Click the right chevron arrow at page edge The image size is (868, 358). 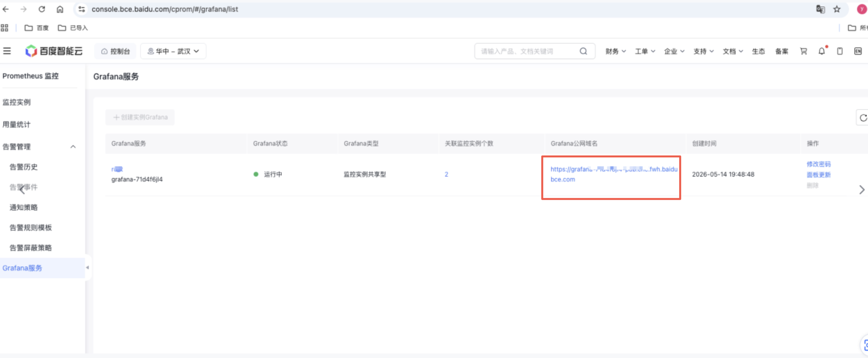(862, 190)
